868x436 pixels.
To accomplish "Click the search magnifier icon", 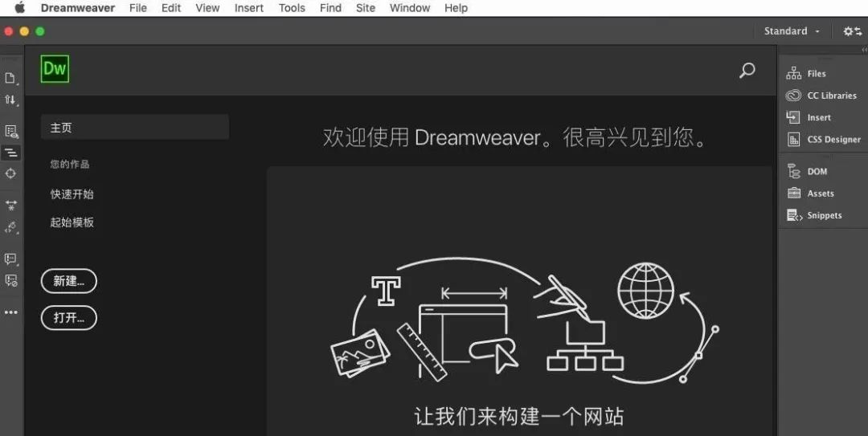I will [747, 71].
